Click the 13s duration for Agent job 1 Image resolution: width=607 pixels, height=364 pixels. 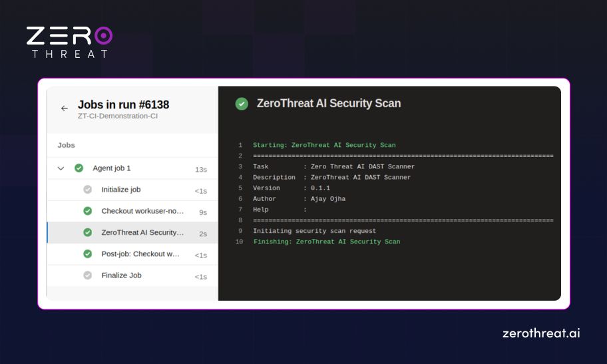coord(201,170)
